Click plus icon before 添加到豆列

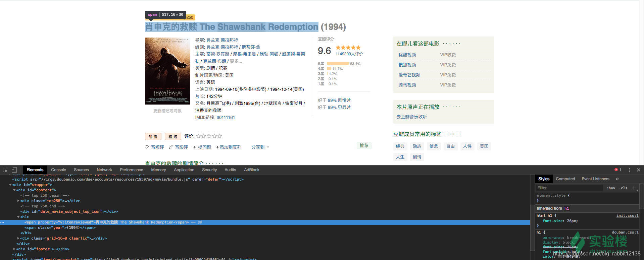pos(217,147)
